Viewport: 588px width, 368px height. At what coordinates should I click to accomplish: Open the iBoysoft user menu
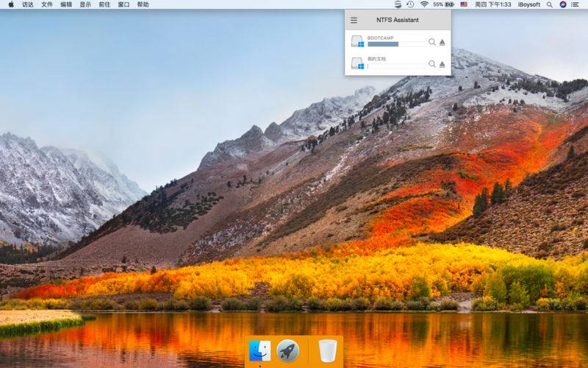[529, 4]
